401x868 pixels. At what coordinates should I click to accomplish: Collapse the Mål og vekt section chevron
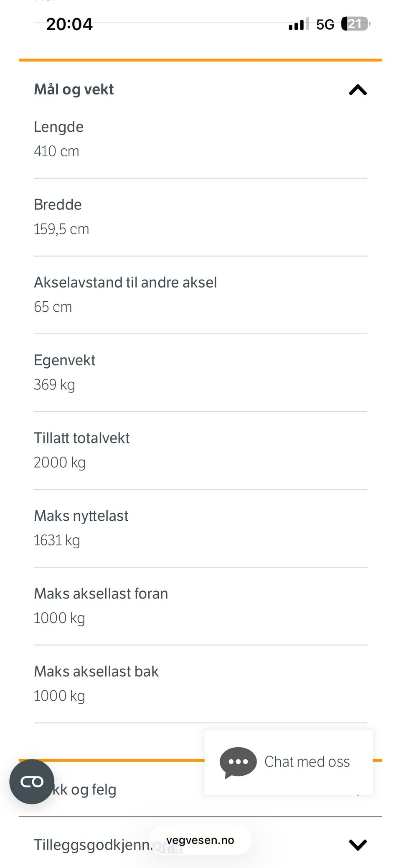pyautogui.click(x=358, y=90)
